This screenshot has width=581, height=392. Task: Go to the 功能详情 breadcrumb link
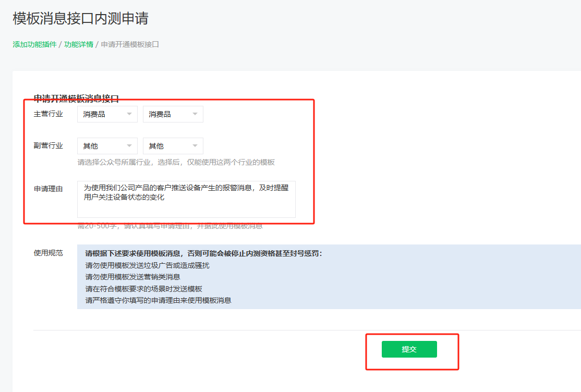[79, 44]
